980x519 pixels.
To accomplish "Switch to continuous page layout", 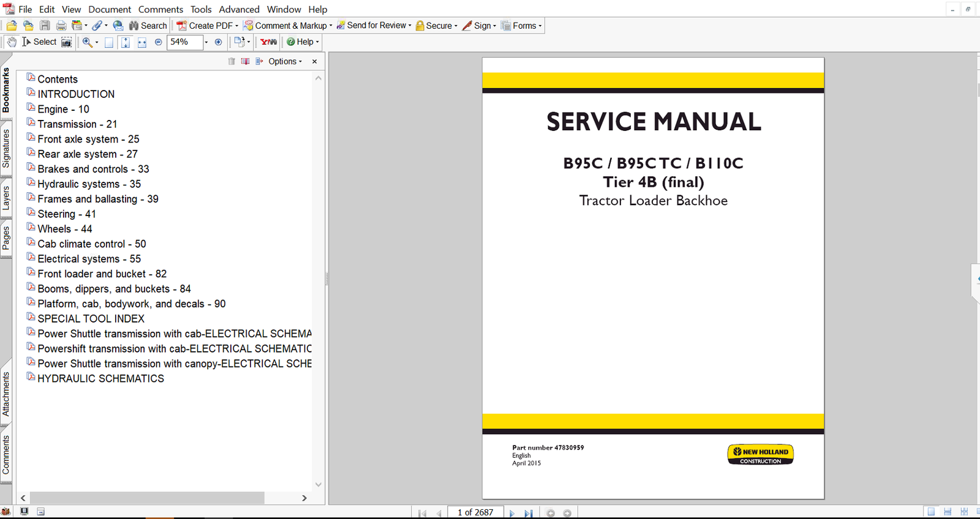I will (x=948, y=512).
